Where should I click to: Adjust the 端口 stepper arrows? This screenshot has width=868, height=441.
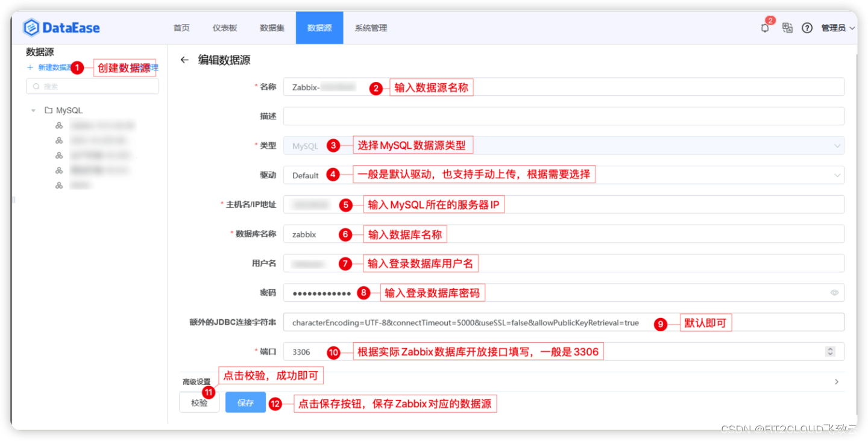coord(830,351)
